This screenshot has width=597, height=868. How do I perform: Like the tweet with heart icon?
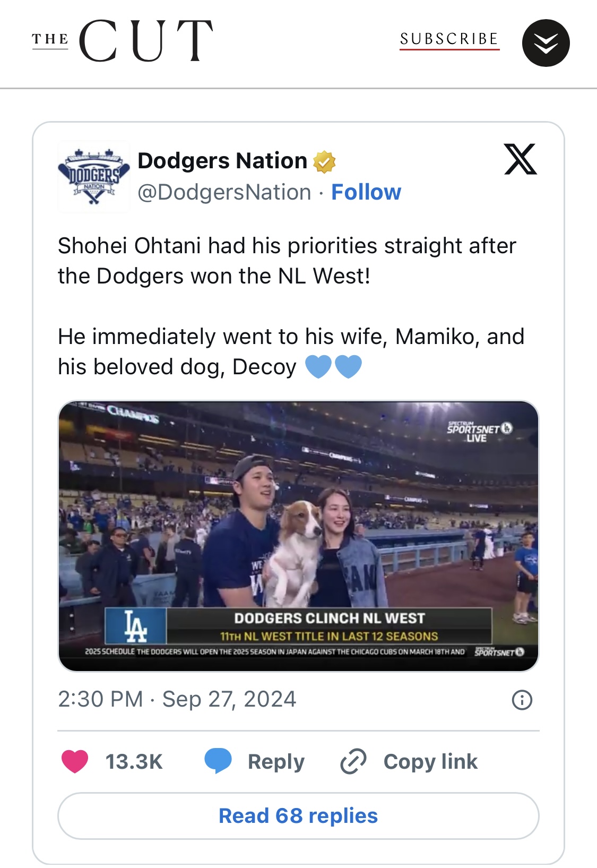click(75, 761)
